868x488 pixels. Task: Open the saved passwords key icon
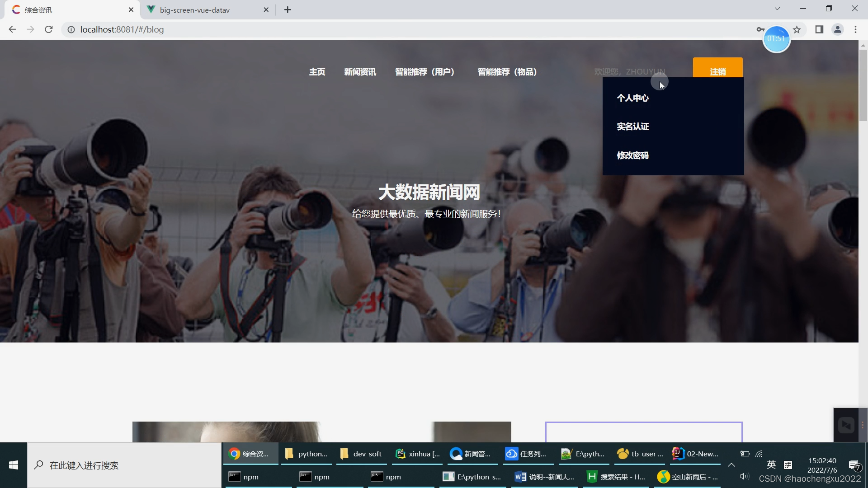(x=760, y=29)
